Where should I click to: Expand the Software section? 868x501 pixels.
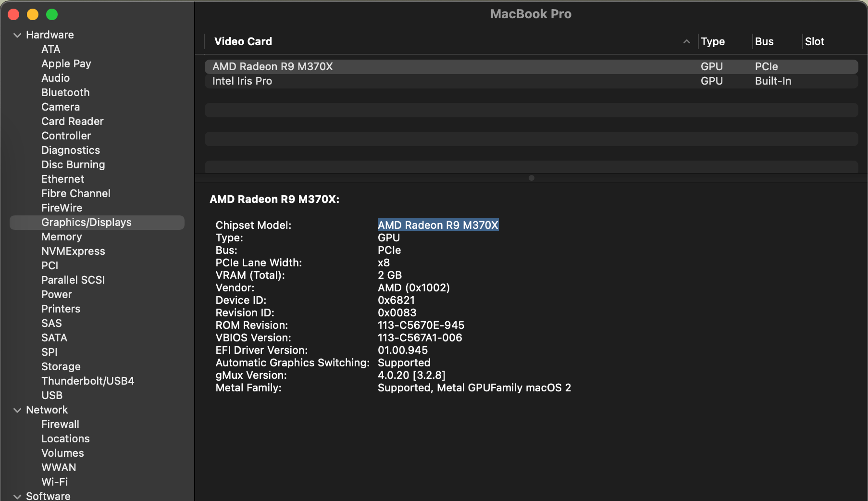[17, 496]
